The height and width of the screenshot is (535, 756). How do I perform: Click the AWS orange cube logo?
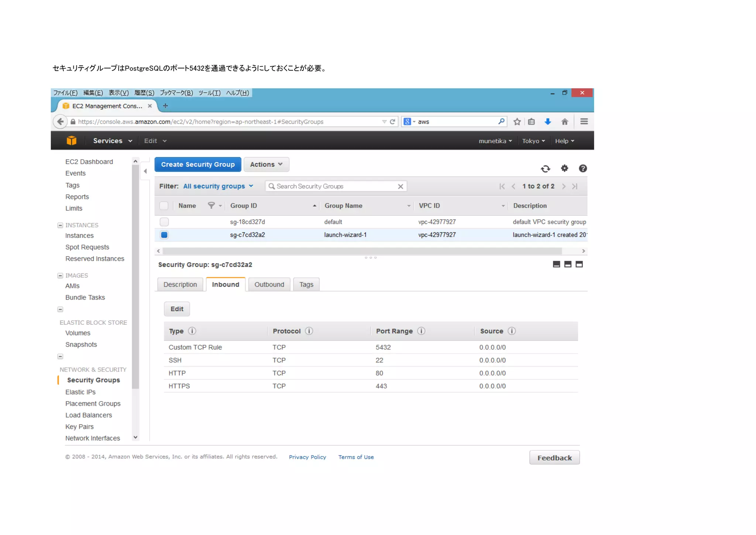71,141
